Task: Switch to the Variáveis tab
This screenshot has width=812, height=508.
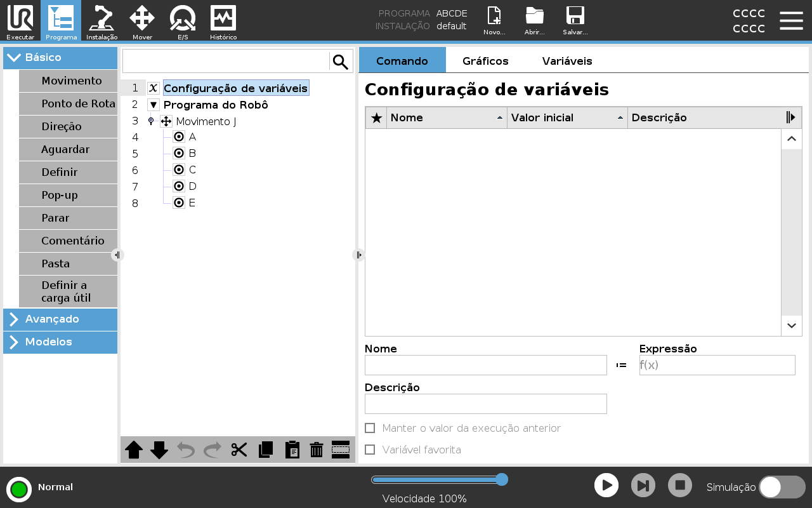Action: (567, 61)
